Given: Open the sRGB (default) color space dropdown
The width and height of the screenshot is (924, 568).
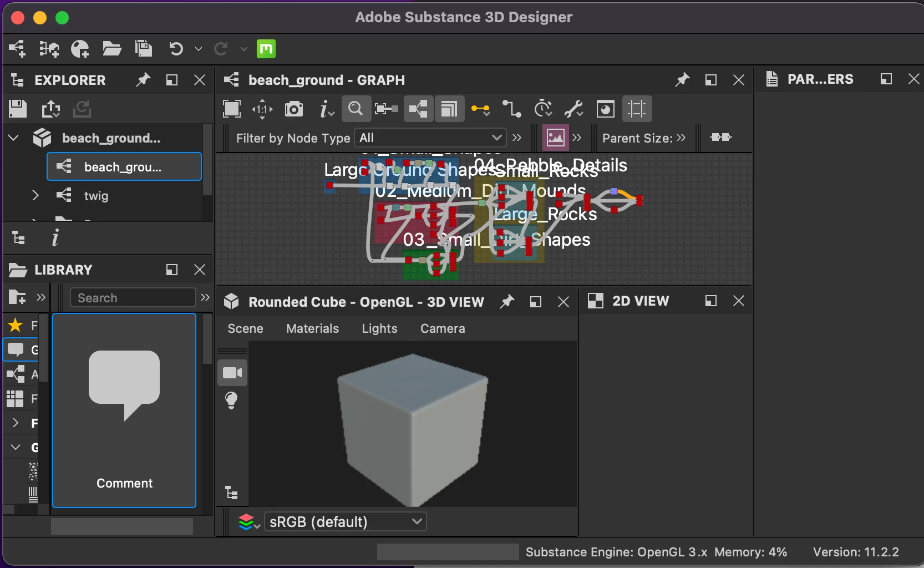Looking at the screenshot, I should tap(346, 521).
